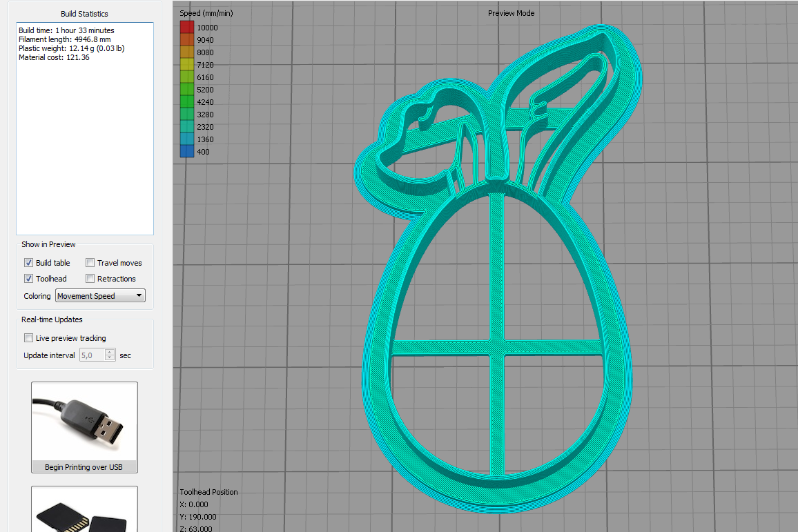798x532 pixels.
Task: Click the USB cable image
Action: click(x=84, y=422)
